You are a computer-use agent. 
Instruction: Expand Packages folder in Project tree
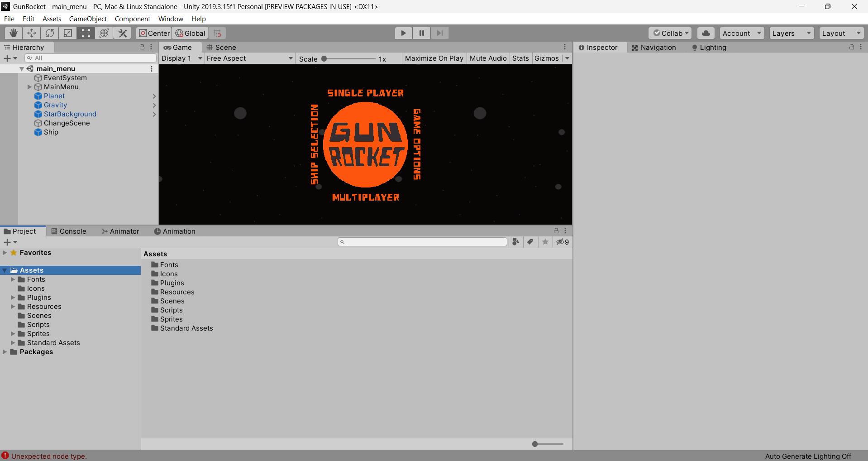(5, 352)
